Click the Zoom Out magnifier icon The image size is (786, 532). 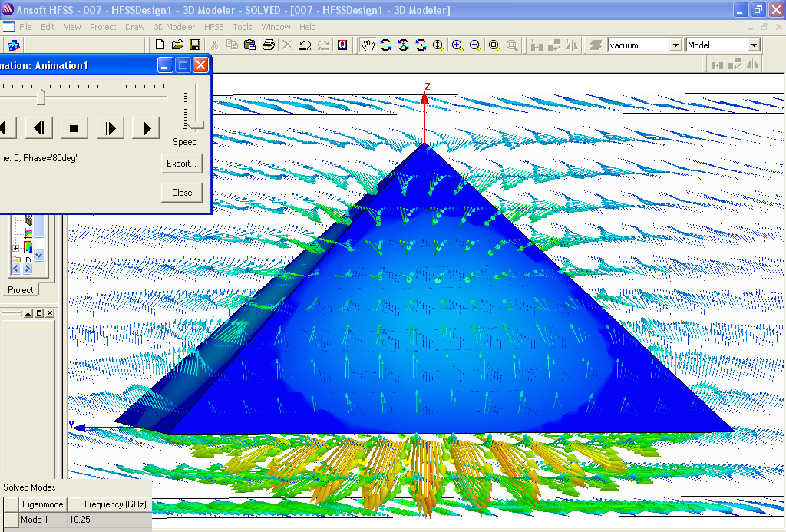pyautogui.click(x=474, y=45)
